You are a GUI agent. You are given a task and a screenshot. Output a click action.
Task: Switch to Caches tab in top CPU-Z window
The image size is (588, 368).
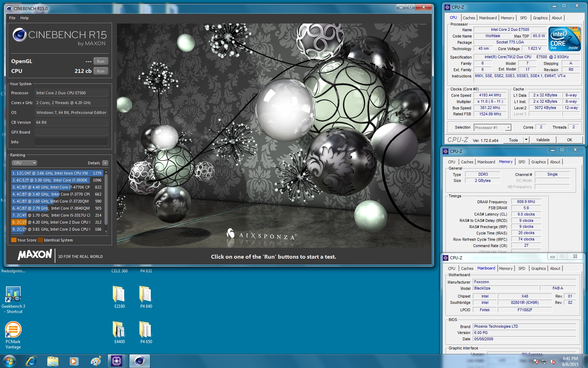coord(469,18)
